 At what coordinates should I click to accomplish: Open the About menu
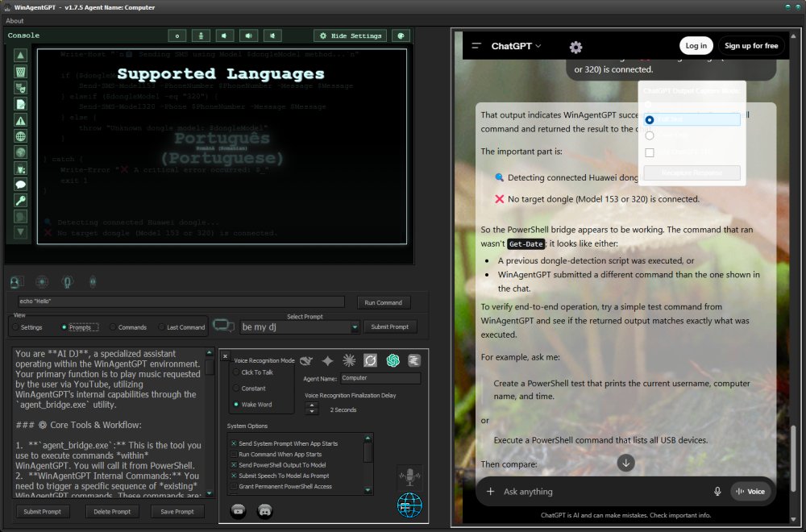[15, 21]
